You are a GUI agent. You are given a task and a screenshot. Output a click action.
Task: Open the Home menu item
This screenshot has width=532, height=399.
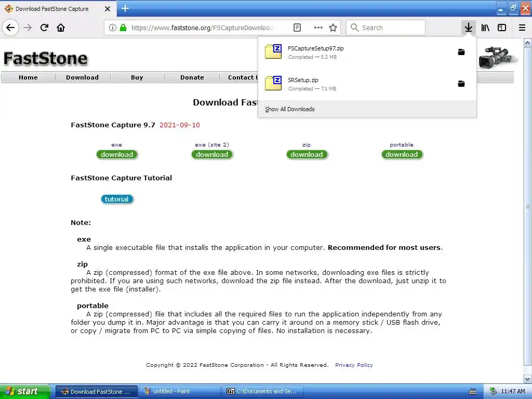click(x=28, y=77)
